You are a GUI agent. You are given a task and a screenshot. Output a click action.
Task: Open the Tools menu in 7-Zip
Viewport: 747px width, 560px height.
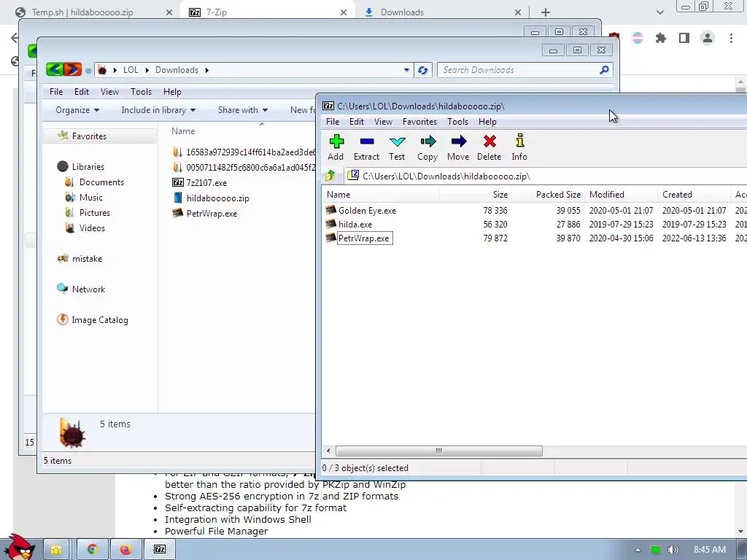(x=458, y=122)
